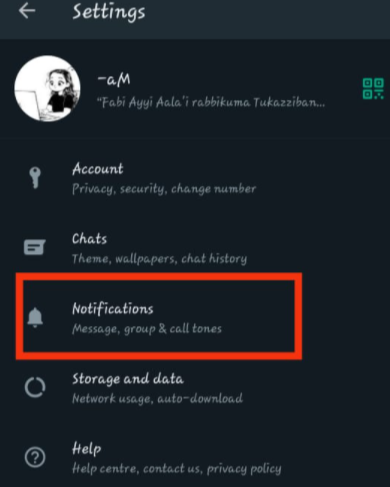Open the profile picture avatar
The image size is (390, 487).
click(47, 89)
